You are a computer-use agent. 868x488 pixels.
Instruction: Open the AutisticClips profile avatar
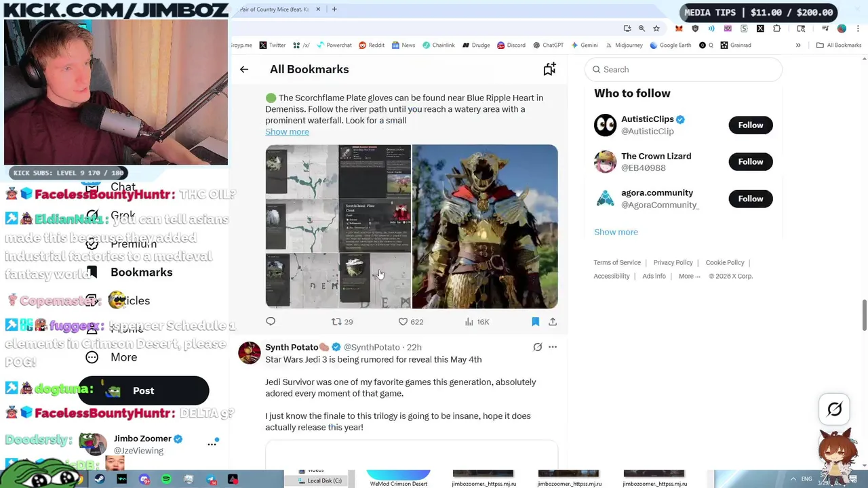605,125
